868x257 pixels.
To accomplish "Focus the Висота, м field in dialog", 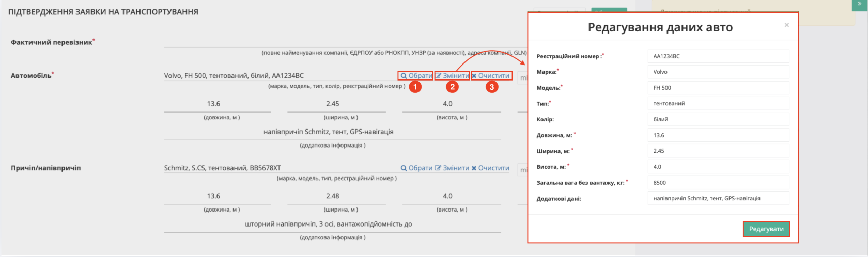I will [718, 167].
